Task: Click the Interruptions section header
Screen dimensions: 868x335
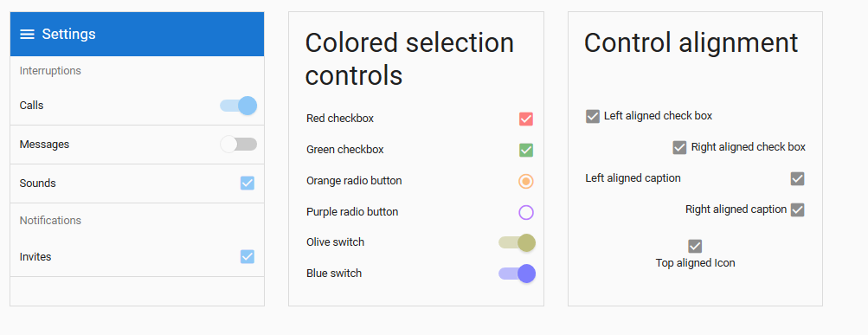Action: pos(50,71)
